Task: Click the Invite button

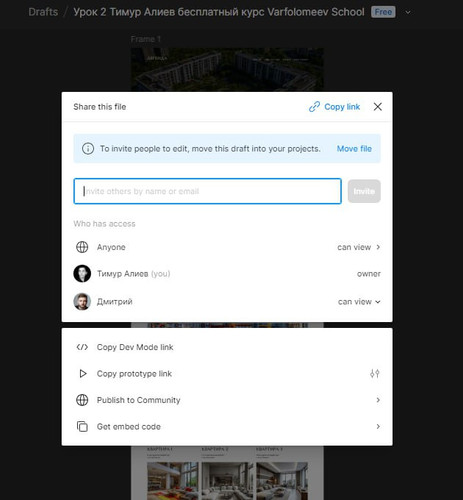Action: [364, 191]
